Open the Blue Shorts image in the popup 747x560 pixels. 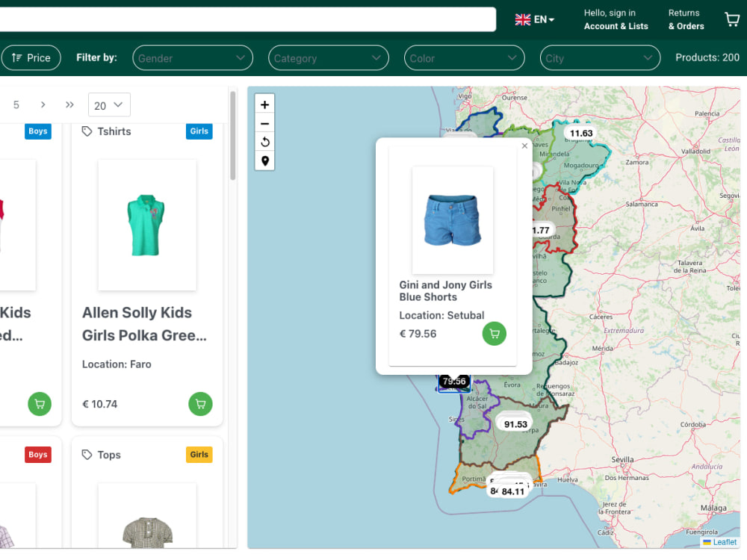click(453, 220)
